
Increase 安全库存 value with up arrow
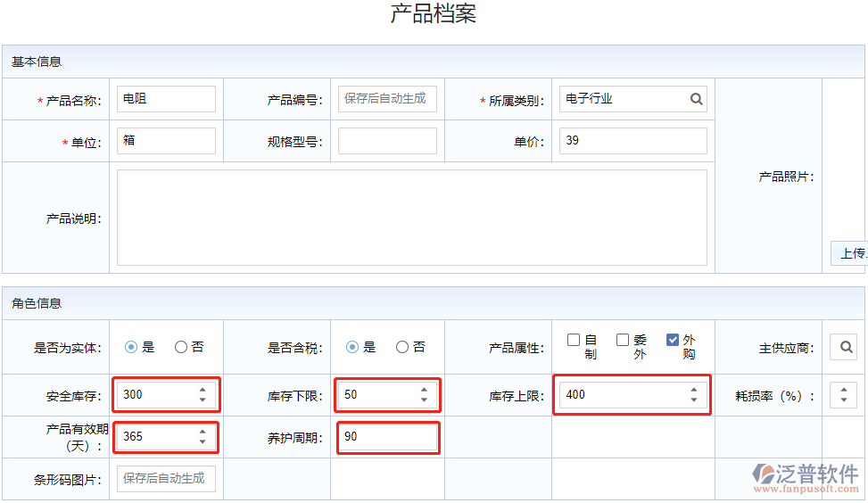click(x=203, y=390)
